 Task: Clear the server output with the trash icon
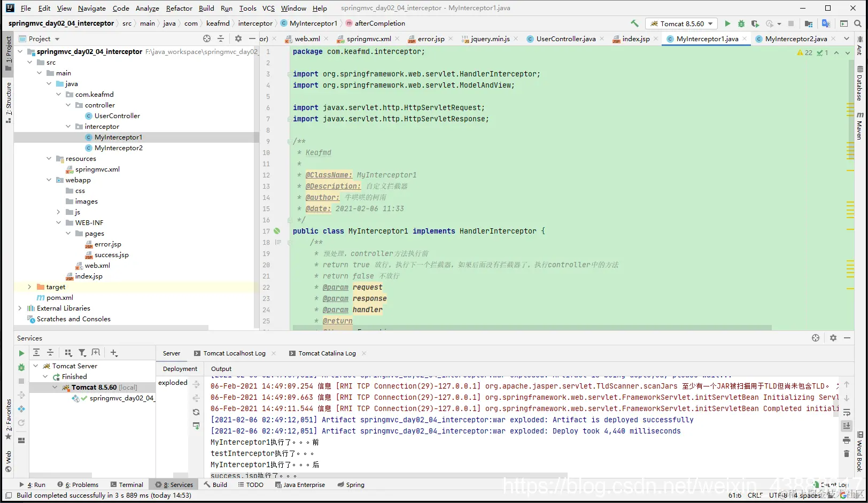coord(847,454)
